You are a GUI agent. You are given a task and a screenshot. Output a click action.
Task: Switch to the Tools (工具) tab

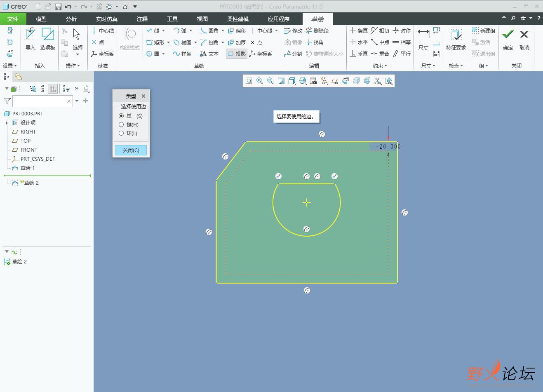coord(172,19)
